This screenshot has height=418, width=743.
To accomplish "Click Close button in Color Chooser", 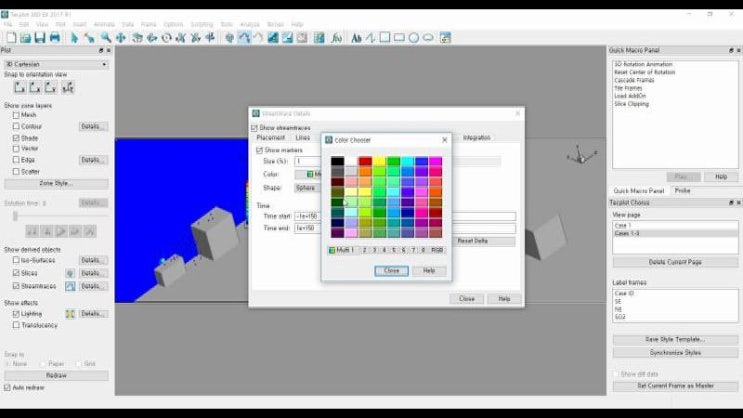I will [391, 271].
